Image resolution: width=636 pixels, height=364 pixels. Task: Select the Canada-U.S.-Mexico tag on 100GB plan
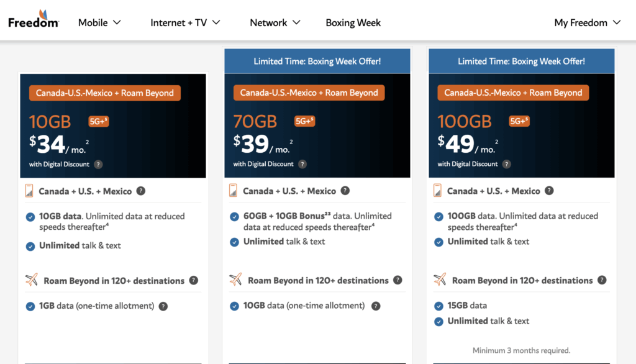(x=513, y=93)
